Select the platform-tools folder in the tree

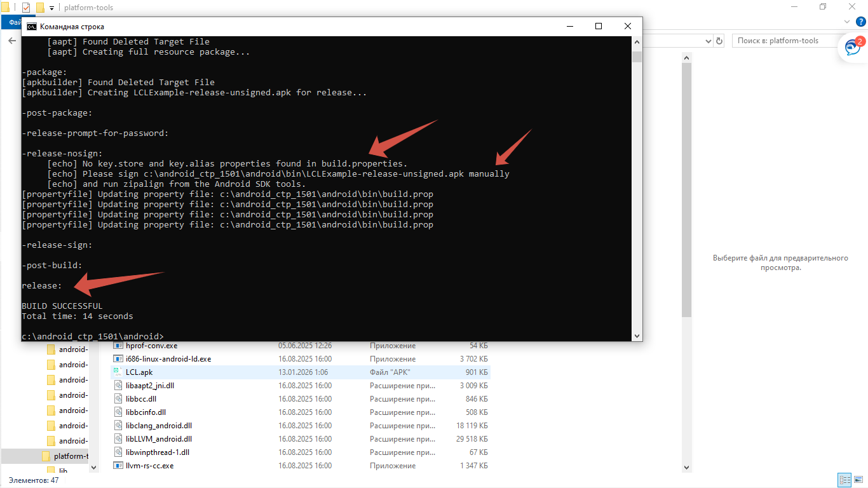pos(70,456)
